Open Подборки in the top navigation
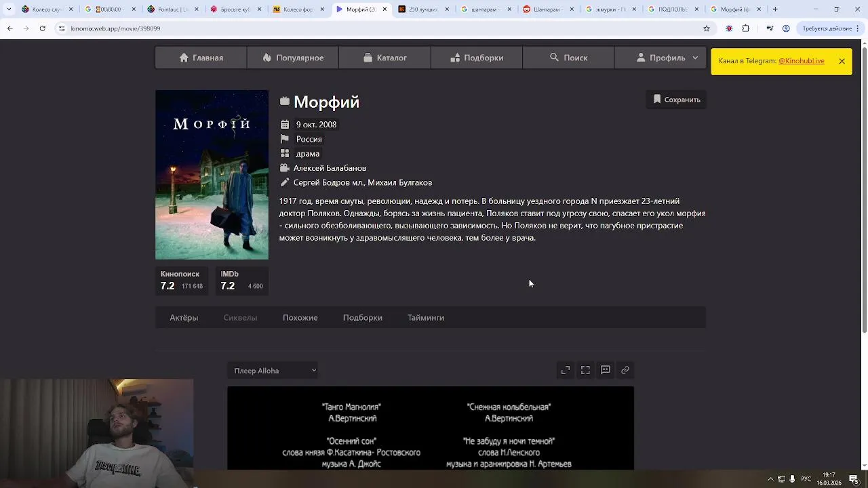Screen dimensions: 868x488 coord(477,58)
